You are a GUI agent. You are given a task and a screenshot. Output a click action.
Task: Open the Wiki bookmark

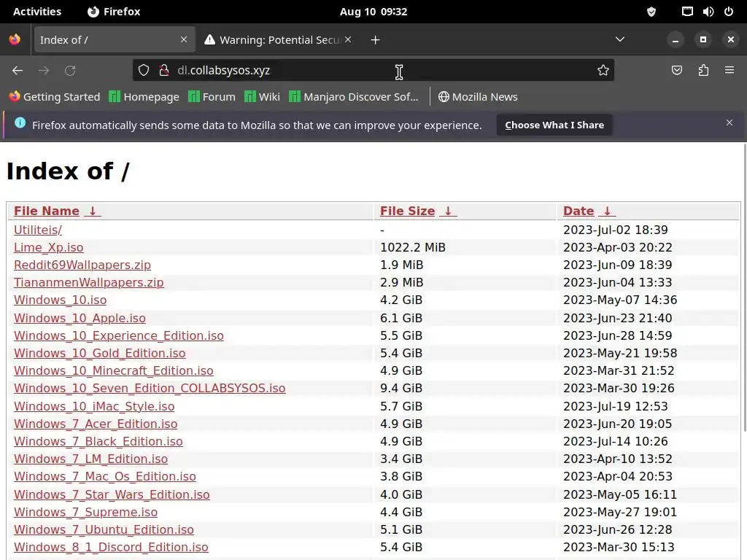pos(262,97)
